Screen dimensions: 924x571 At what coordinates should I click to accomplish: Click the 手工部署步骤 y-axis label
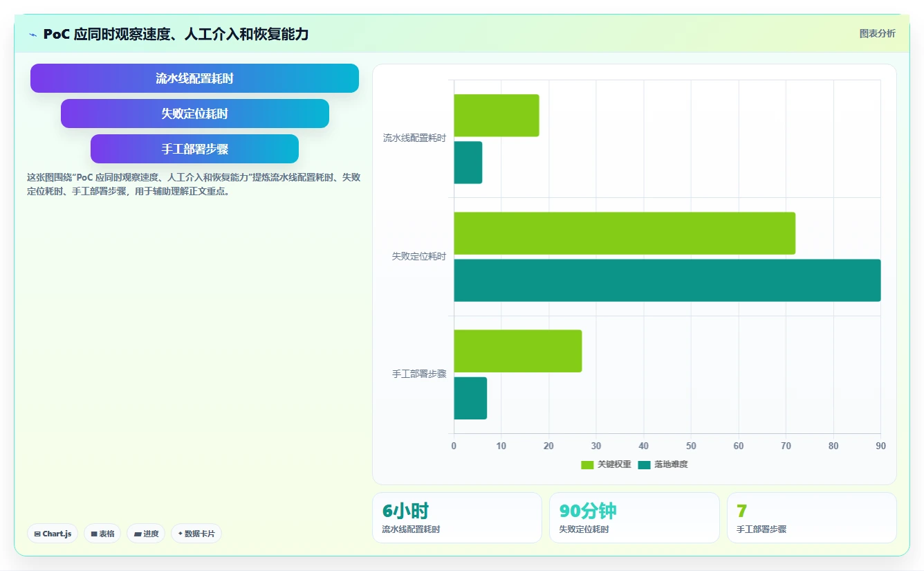tap(419, 374)
